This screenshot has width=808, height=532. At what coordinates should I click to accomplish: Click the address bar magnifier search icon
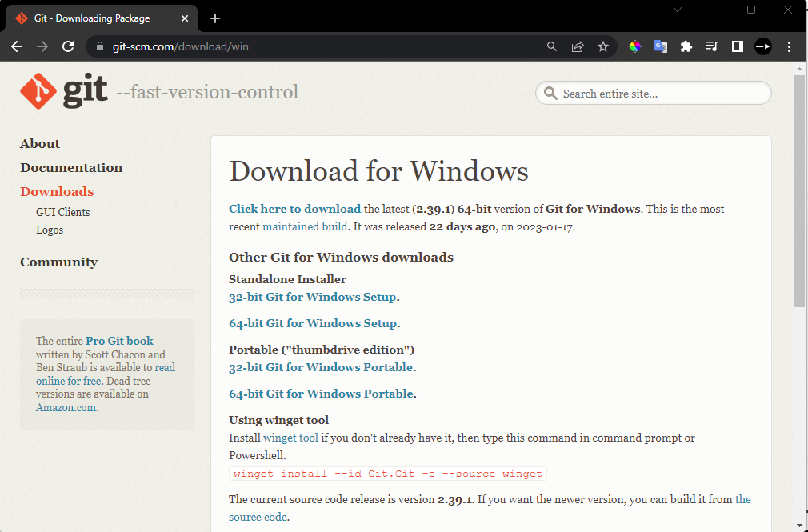[x=552, y=47]
